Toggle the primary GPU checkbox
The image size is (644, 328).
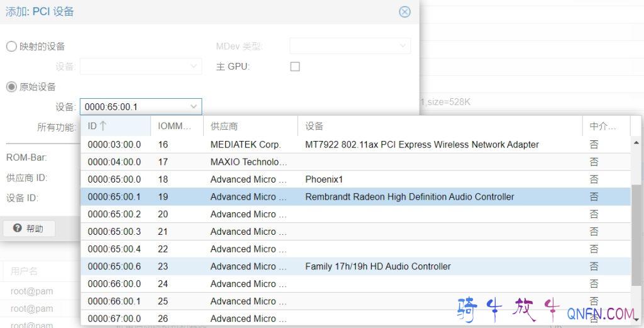click(x=295, y=67)
